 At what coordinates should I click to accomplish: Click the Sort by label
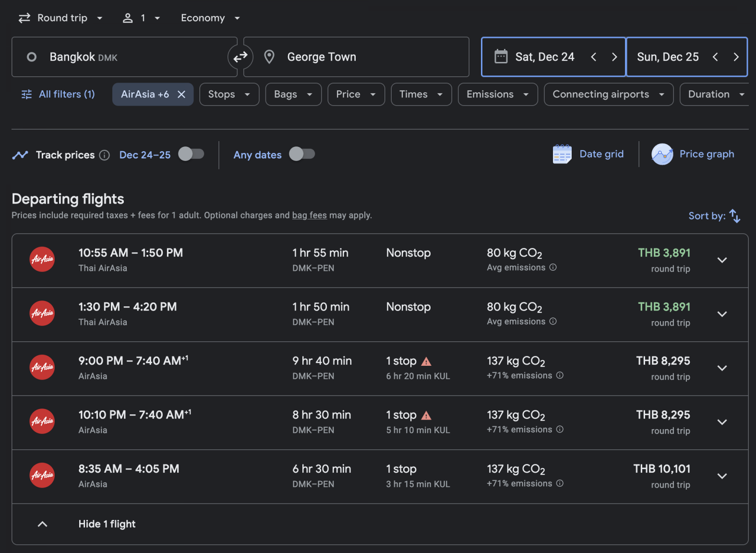(x=707, y=216)
